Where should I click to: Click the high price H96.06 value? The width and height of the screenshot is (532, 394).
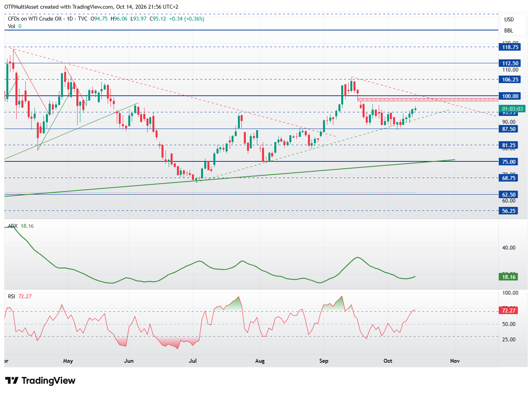click(119, 19)
